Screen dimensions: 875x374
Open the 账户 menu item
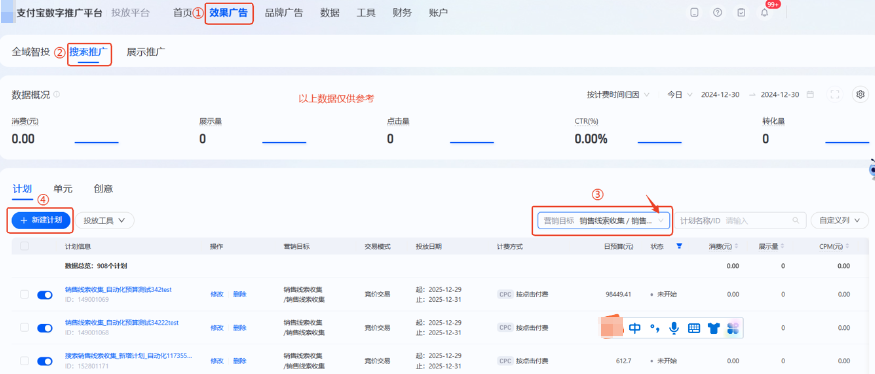[439, 13]
